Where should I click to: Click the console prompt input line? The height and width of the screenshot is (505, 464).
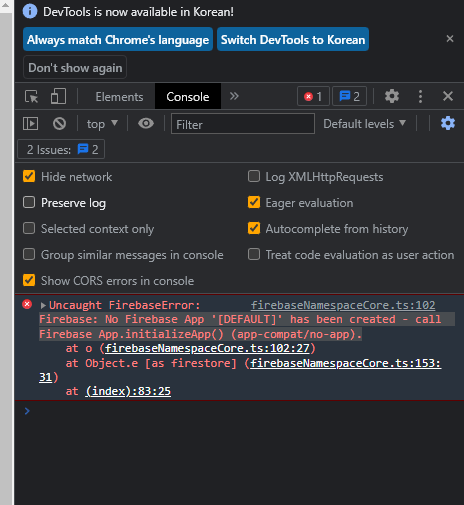(243, 411)
